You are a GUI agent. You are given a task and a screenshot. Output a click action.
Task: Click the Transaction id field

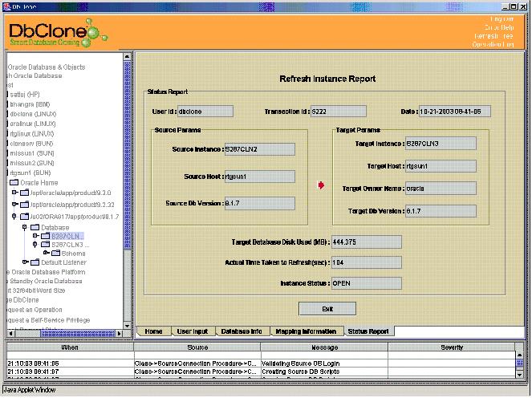point(339,112)
